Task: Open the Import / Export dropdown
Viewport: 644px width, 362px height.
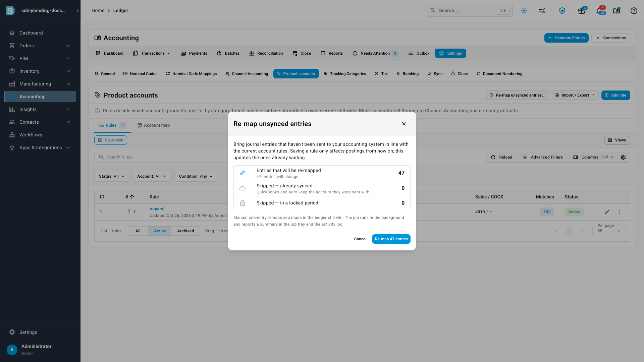Action: point(575,95)
